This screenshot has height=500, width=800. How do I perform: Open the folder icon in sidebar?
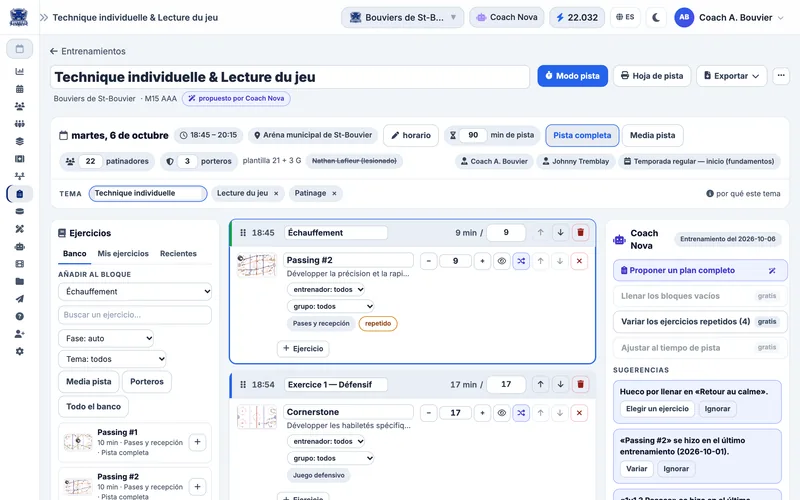click(x=19, y=281)
